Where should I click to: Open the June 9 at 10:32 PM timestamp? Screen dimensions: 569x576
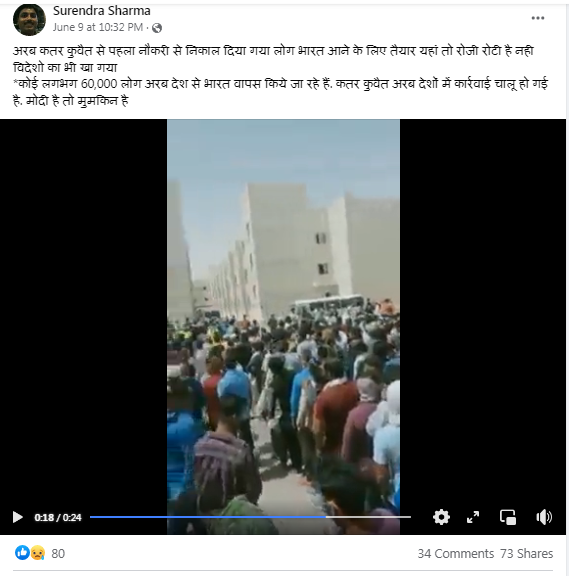98,28
